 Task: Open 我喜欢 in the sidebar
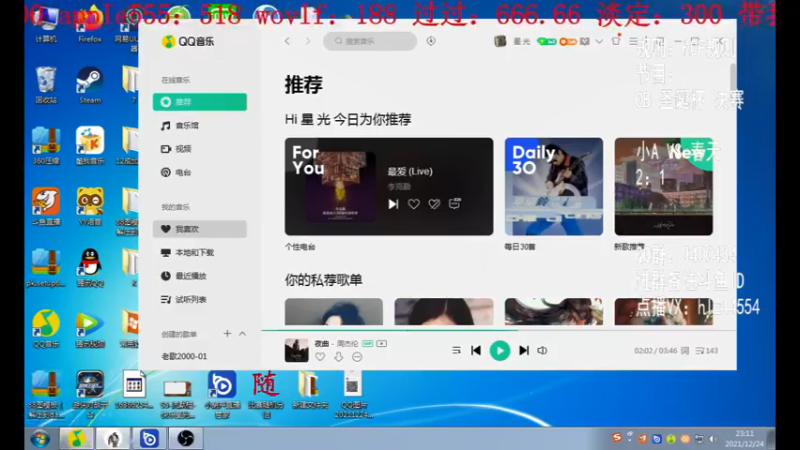coord(199,229)
